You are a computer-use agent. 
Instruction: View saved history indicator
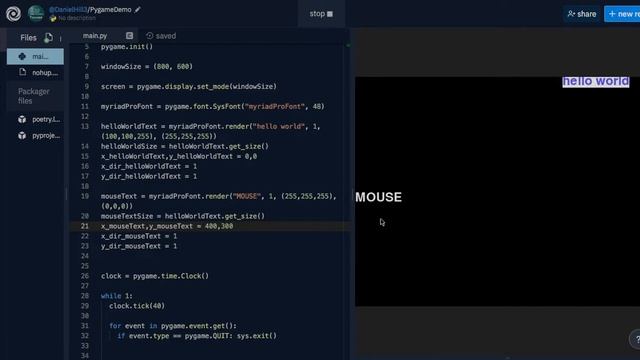[x=161, y=36]
